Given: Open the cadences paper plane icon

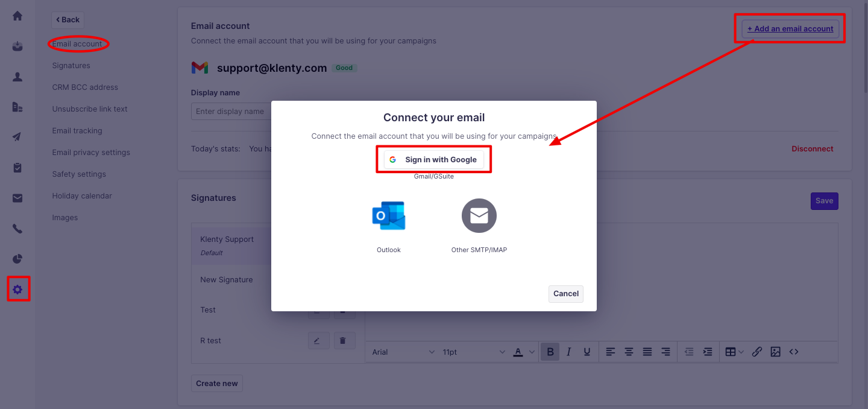Looking at the screenshot, I should pos(17,137).
